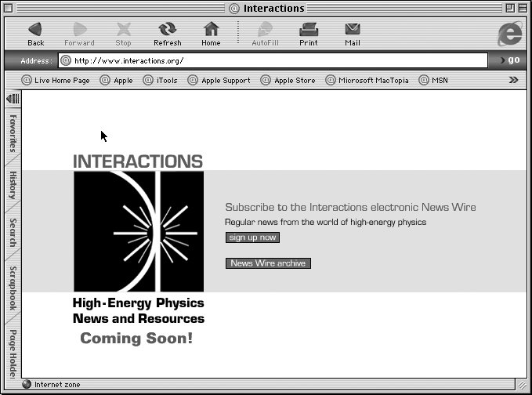Open the Page Holder side tab
Screen dimensions: 532x395
tap(13, 353)
